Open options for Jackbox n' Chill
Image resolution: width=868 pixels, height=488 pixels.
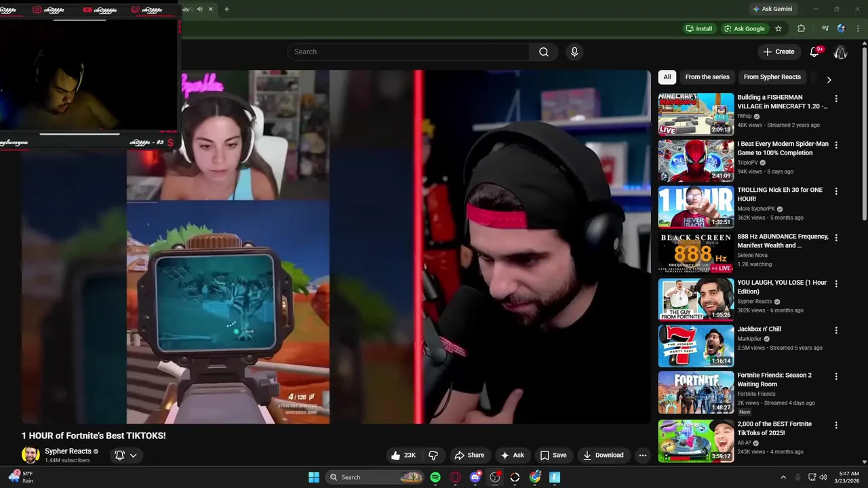835,331
